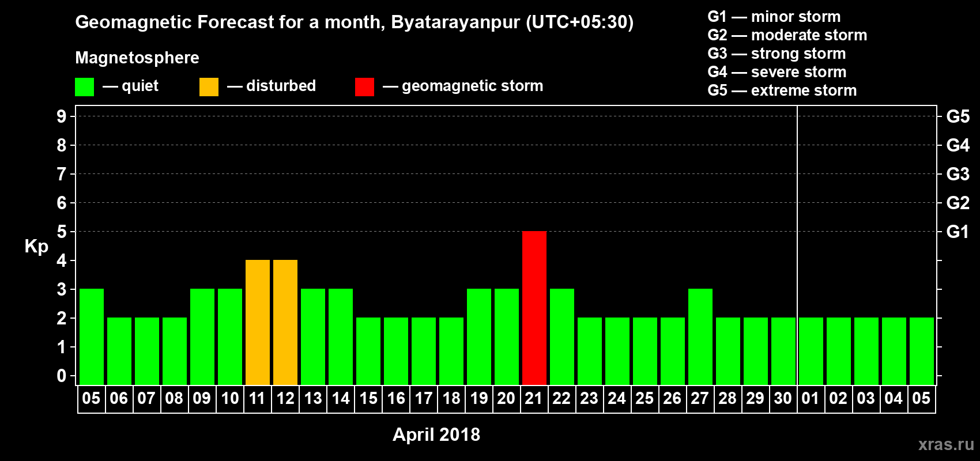Click the green bar for day 09
This screenshot has width=980, height=461.
[x=202, y=337]
